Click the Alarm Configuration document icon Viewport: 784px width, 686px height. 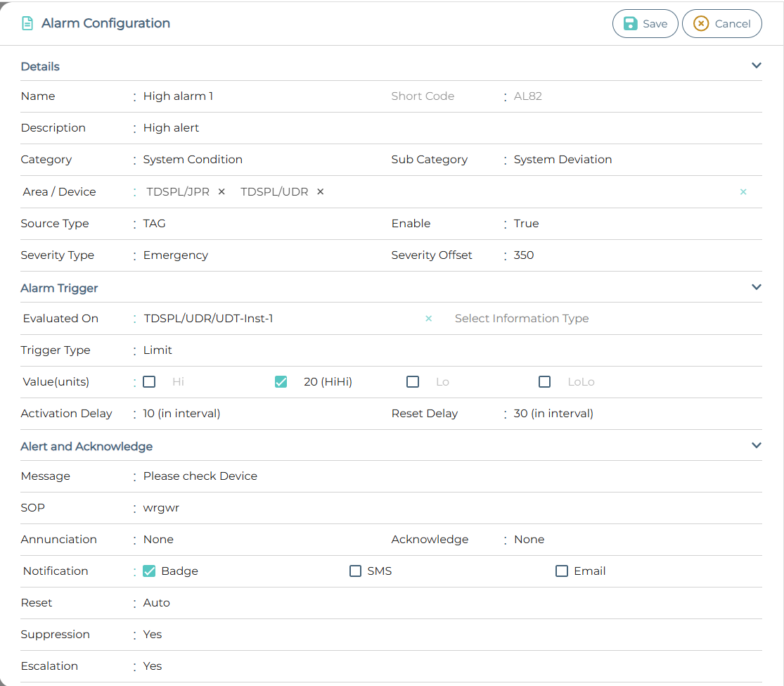[x=27, y=23]
